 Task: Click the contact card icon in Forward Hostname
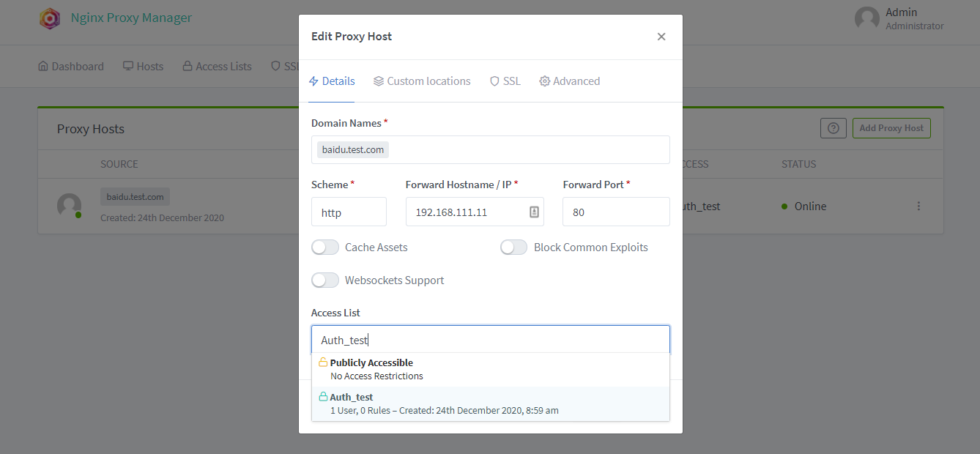click(x=534, y=212)
